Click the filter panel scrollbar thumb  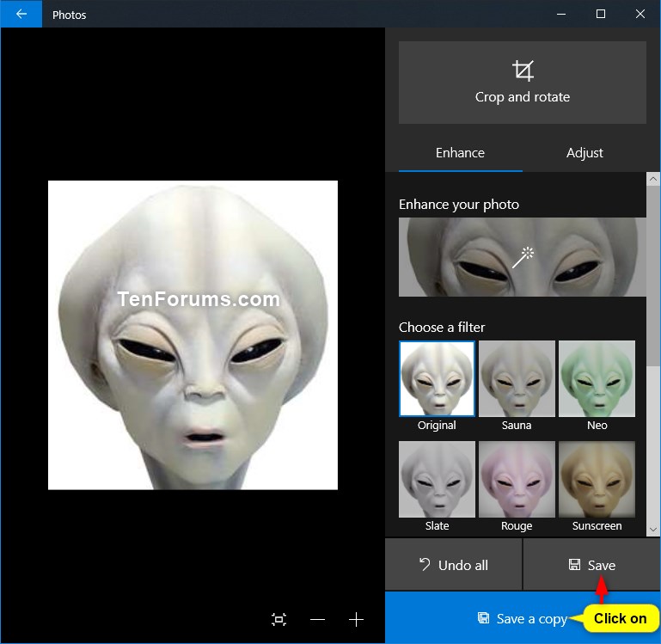[x=653, y=276]
